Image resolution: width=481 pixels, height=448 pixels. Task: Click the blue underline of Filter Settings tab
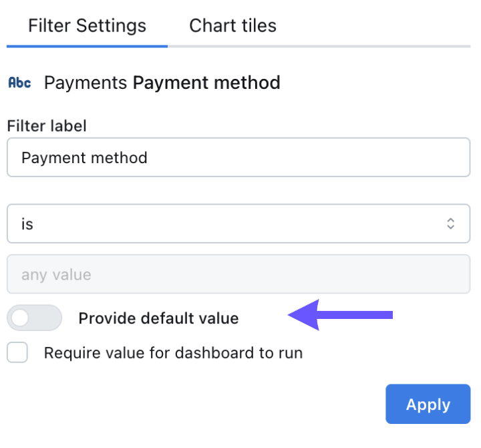pos(87,46)
